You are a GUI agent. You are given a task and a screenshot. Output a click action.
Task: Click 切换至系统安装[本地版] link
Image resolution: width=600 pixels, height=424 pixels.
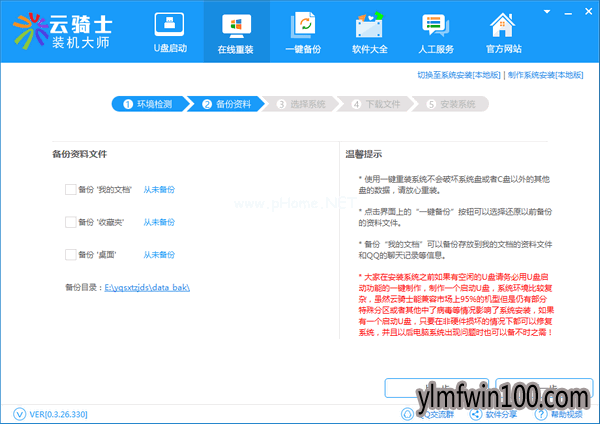point(459,75)
